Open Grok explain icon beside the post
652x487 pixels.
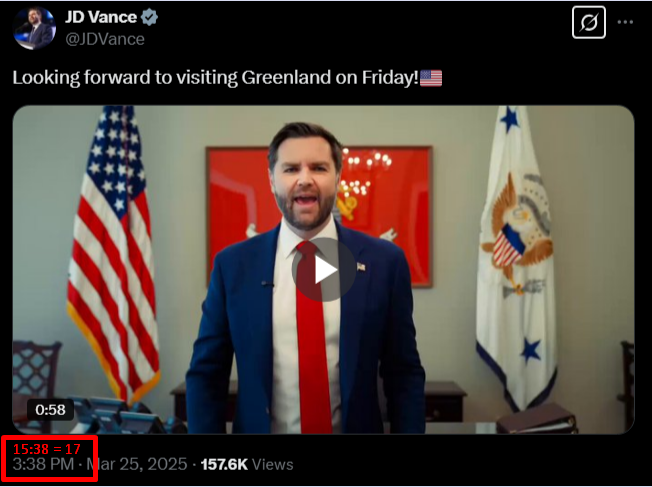click(x=589, y=22)
